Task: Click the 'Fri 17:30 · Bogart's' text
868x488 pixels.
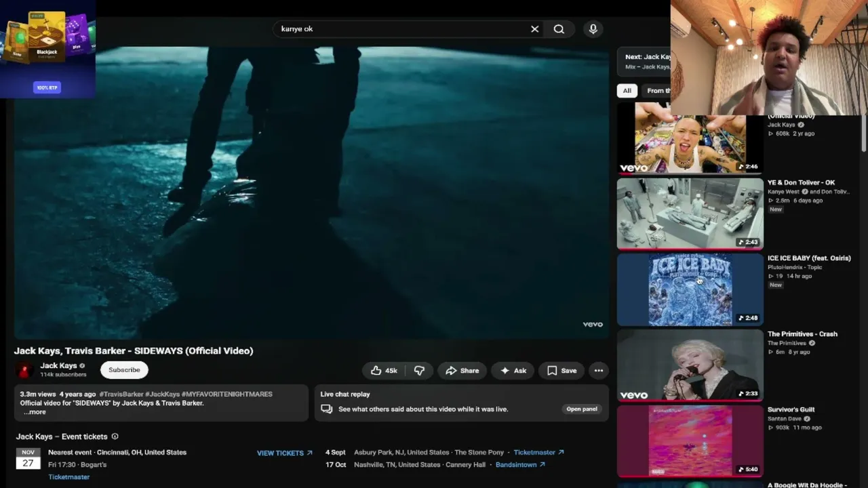Action: point(77,465)
